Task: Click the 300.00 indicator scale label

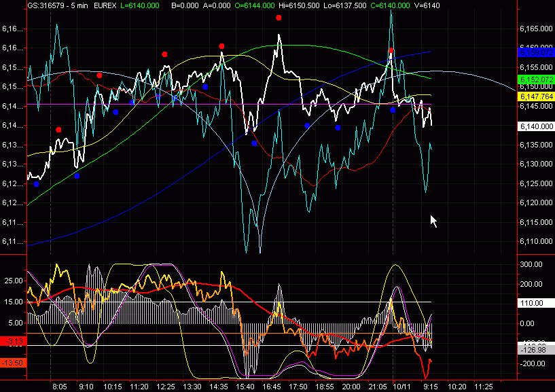Action: (x=531, y=264)
